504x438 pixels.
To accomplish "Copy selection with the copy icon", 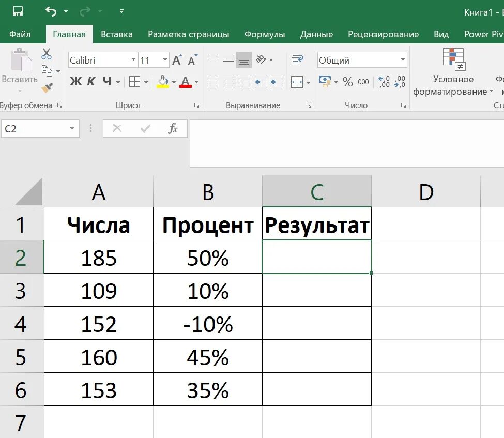I will click(47, 71).
